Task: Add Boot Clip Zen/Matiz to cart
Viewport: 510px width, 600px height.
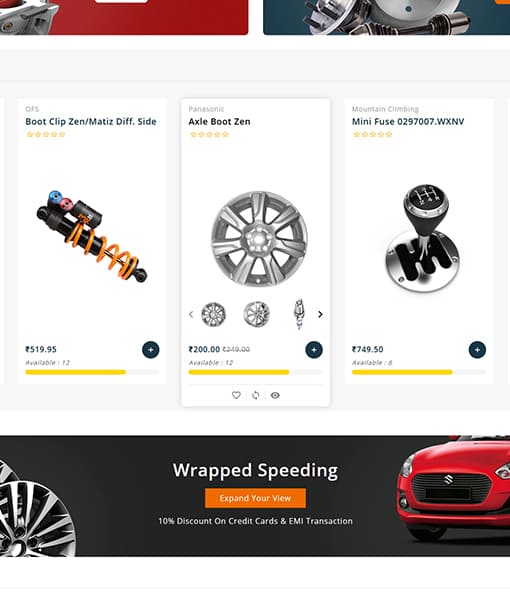Action: point(150,349)
